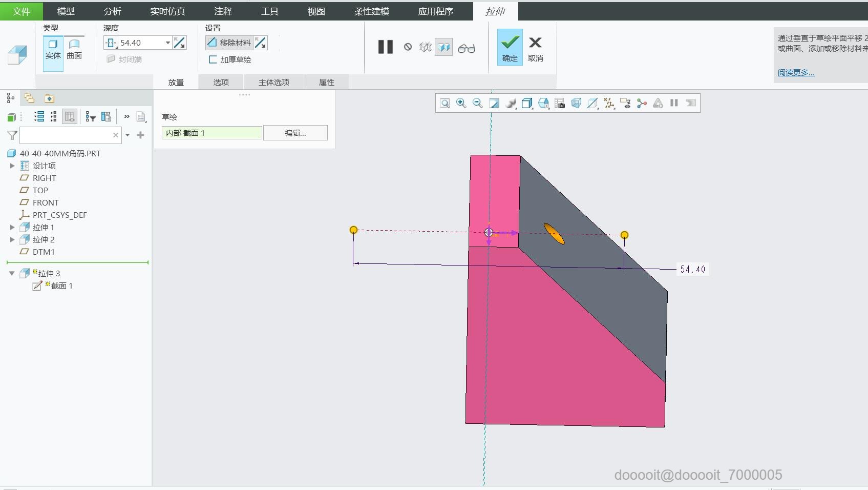Viewport: 868px width, 490px height.
Task: Open the depth value dropdown arrow
Action: pos(167,43)
